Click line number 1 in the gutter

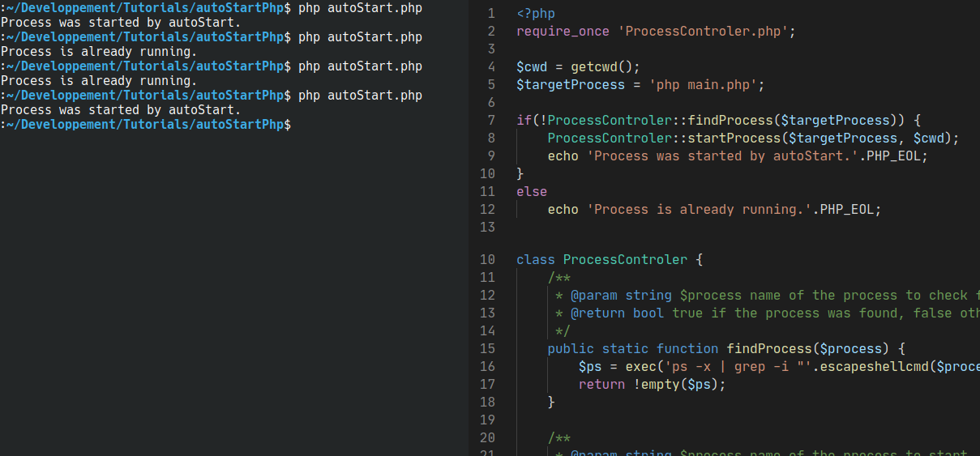tap(491, 14)
